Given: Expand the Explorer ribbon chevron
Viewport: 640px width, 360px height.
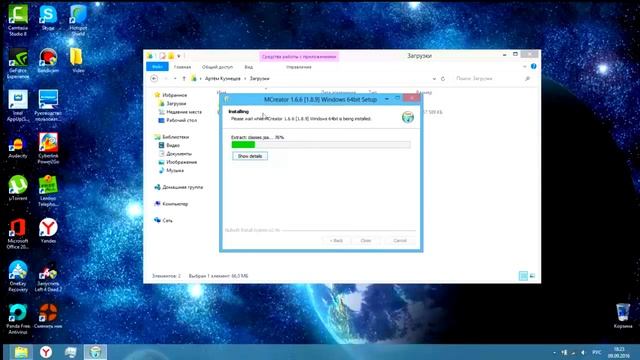Looking at the screenshot, I should tap(524, 67).
